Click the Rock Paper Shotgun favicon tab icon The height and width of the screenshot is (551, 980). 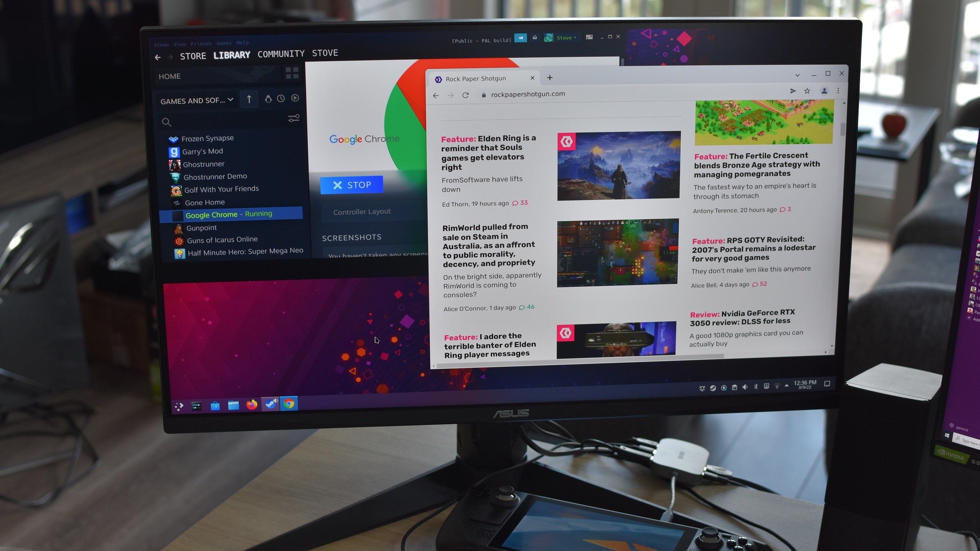click(438, 79)
